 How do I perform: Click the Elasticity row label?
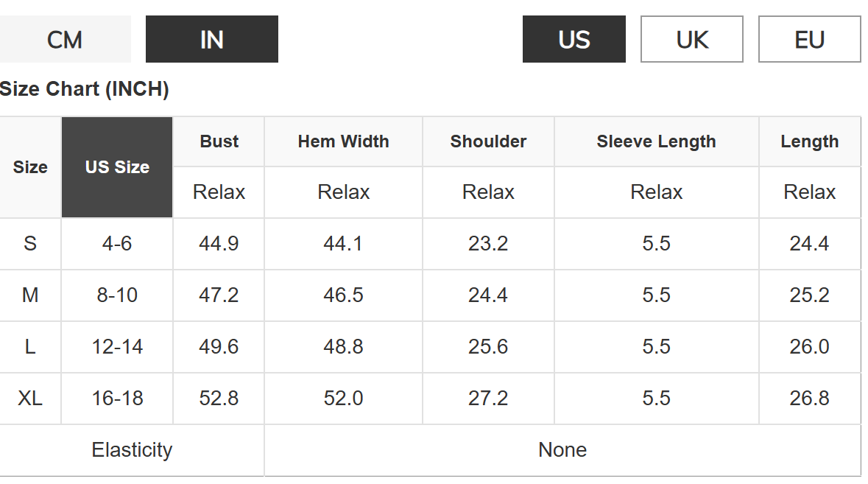coord(132,450)
